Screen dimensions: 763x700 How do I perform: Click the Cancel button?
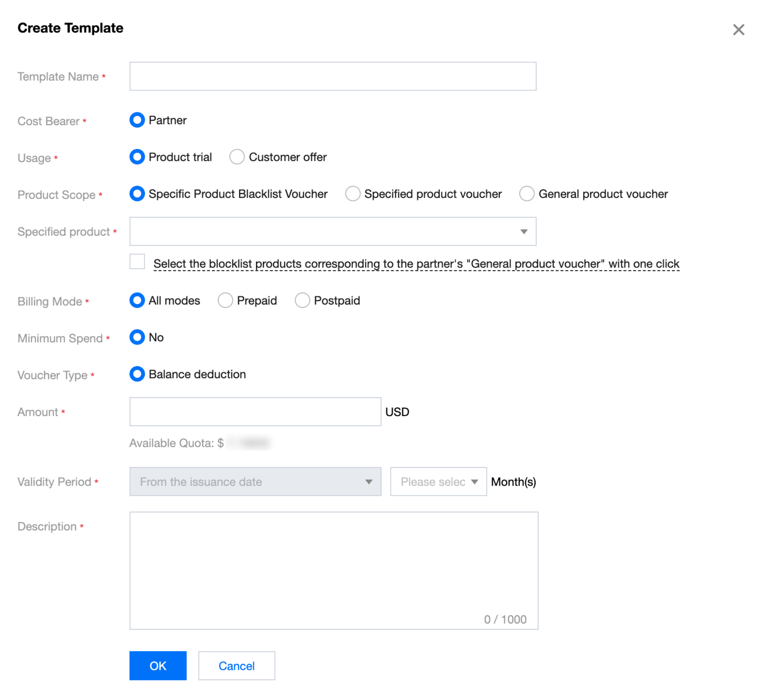[236, 666]
